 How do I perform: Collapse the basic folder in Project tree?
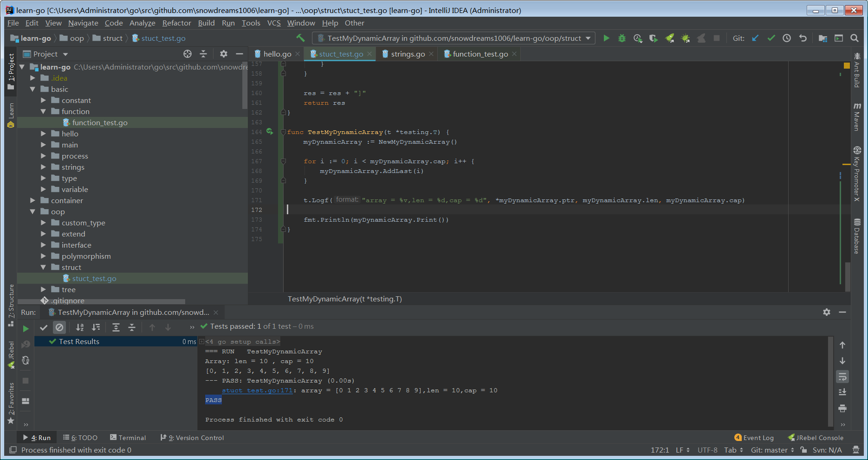click(32, 89)
